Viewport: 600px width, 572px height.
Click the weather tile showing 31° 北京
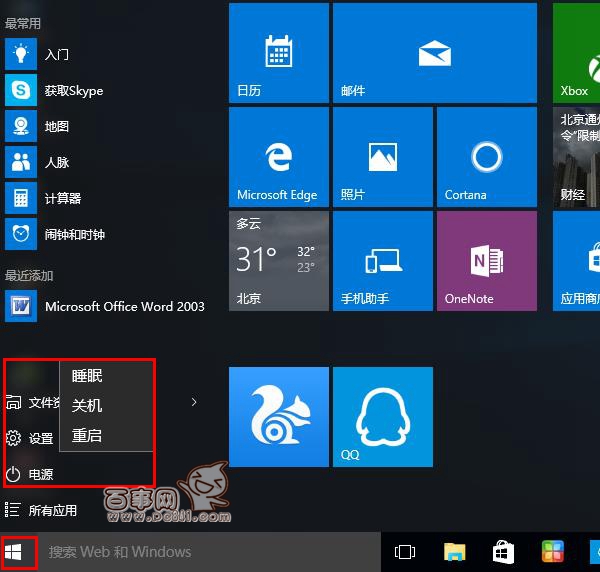(278, 261)
